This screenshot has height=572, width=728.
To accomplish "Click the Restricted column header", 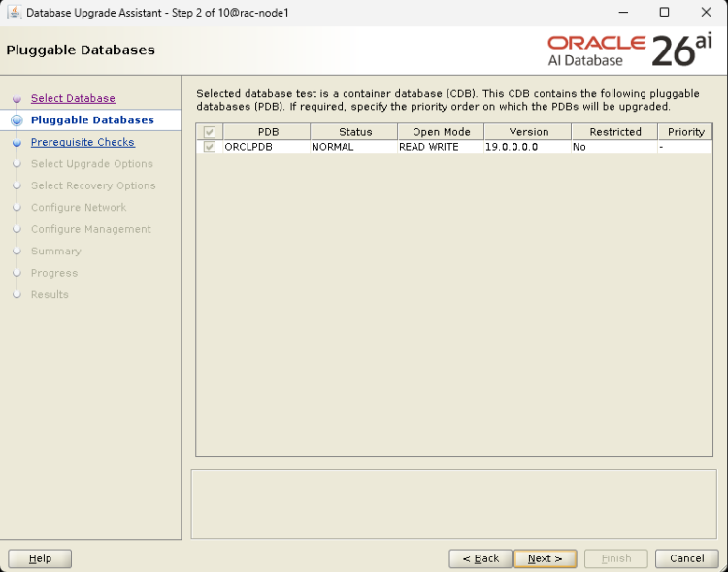I will pos(614,132).
